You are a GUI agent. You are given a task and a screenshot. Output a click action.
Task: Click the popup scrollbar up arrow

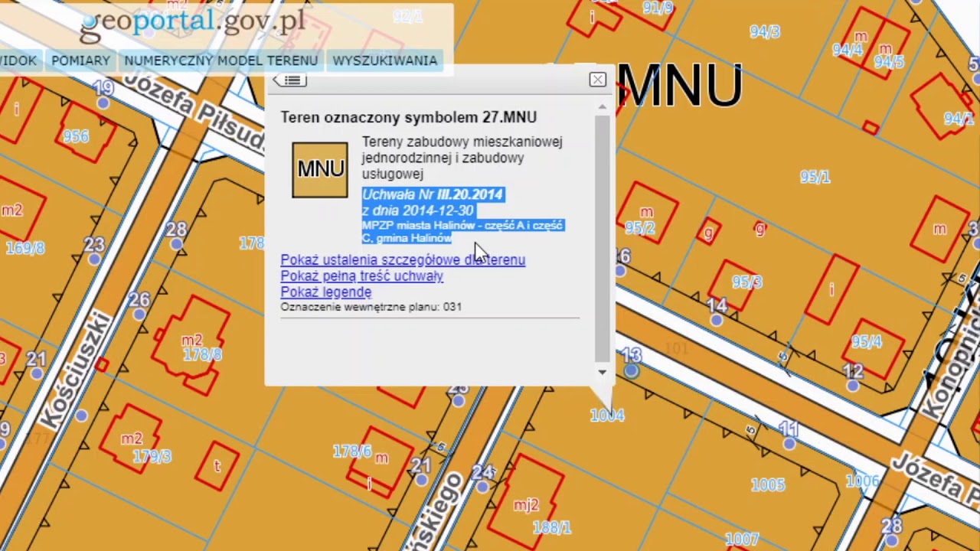(602, 107)
